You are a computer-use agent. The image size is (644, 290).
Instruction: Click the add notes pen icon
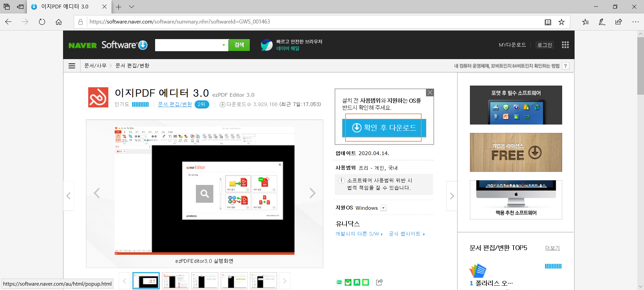point(602,22)
